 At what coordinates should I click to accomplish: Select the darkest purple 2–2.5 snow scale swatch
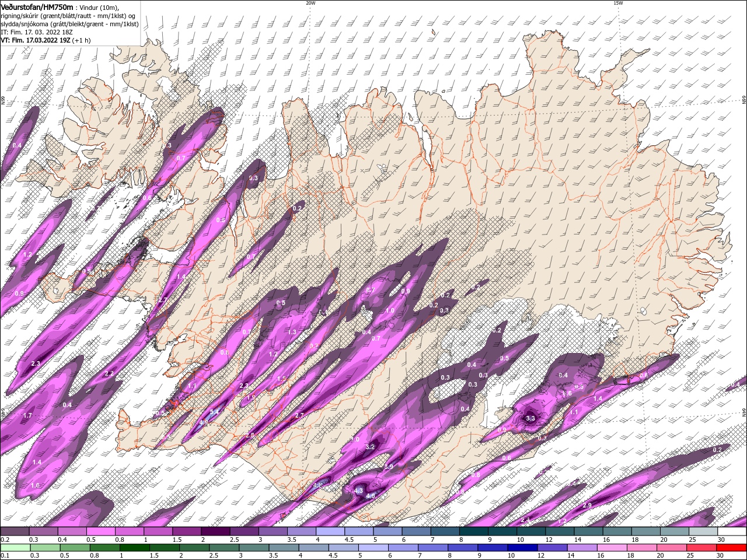215,531
